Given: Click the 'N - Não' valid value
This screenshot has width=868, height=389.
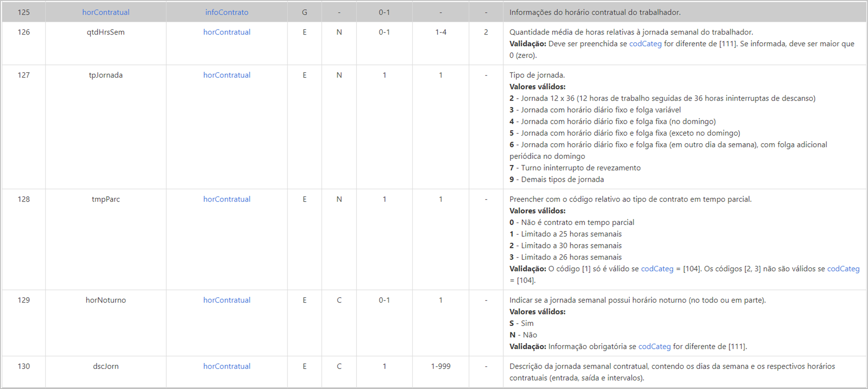Looking at the screenshot, I should [523, 335].
